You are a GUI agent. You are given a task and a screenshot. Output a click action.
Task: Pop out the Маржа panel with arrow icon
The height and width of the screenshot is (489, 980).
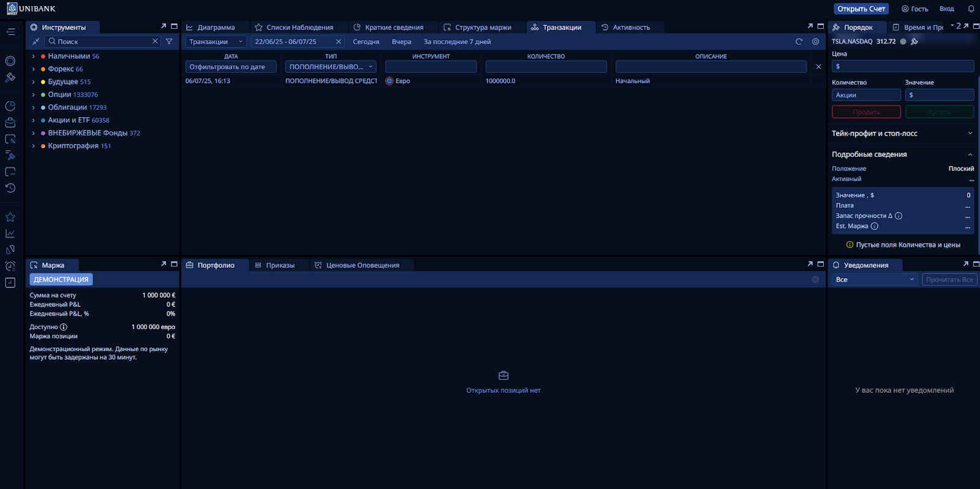click(164, 264)
